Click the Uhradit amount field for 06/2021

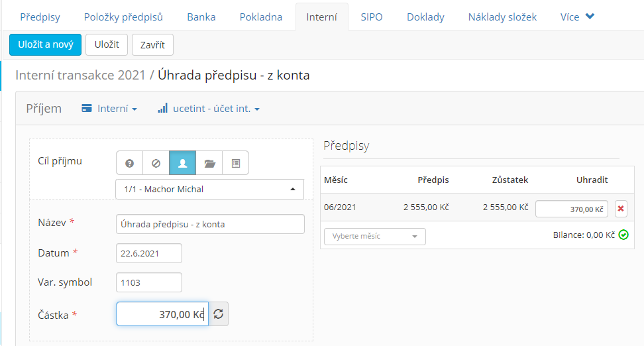[x=572, y=209]
